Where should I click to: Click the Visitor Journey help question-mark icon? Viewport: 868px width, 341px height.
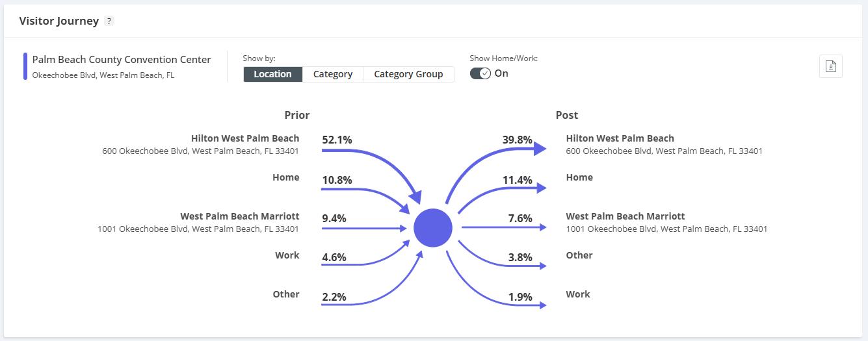pos(109,21)
